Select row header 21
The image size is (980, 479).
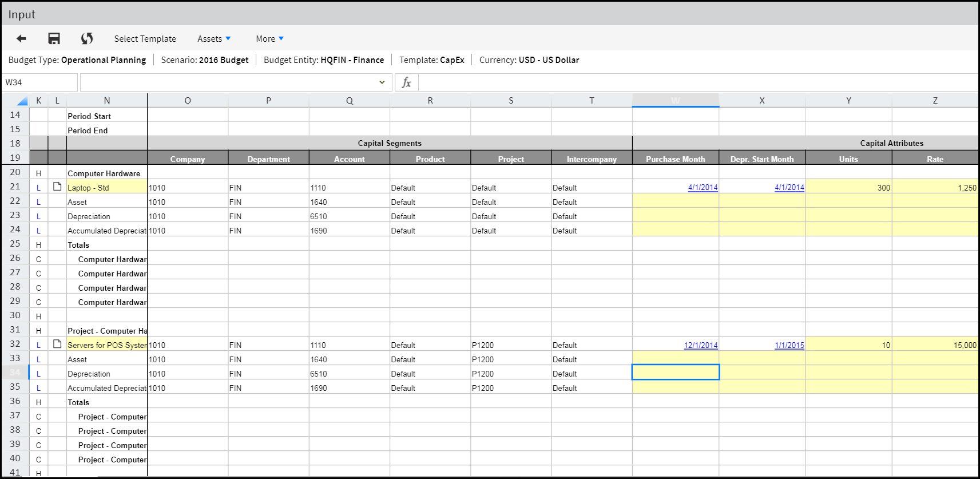click(15, 187)
